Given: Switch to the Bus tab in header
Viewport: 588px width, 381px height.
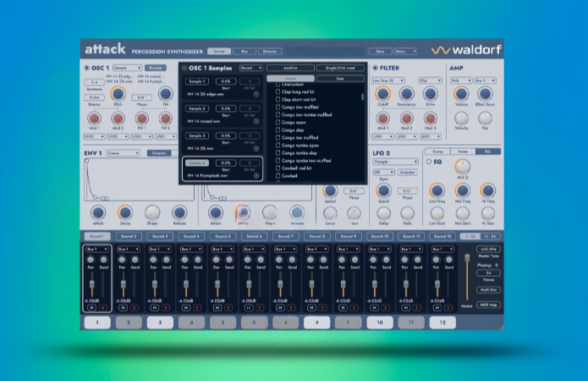Looking at the screenshot, I should tap(245, 51).
